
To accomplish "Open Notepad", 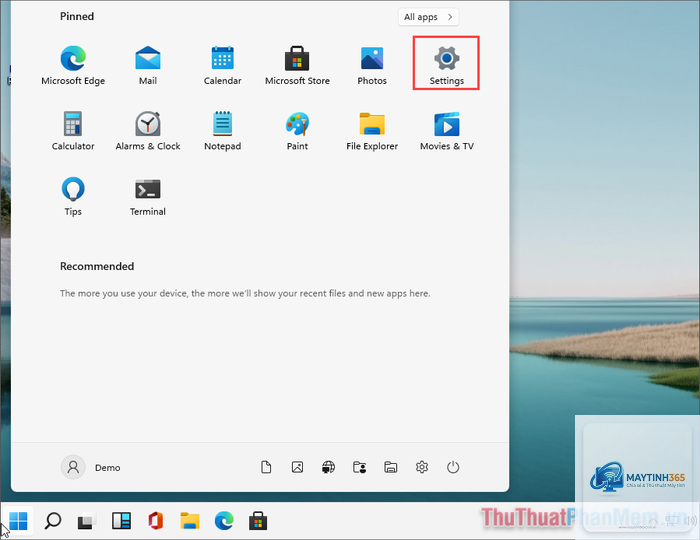I will 222,131.
